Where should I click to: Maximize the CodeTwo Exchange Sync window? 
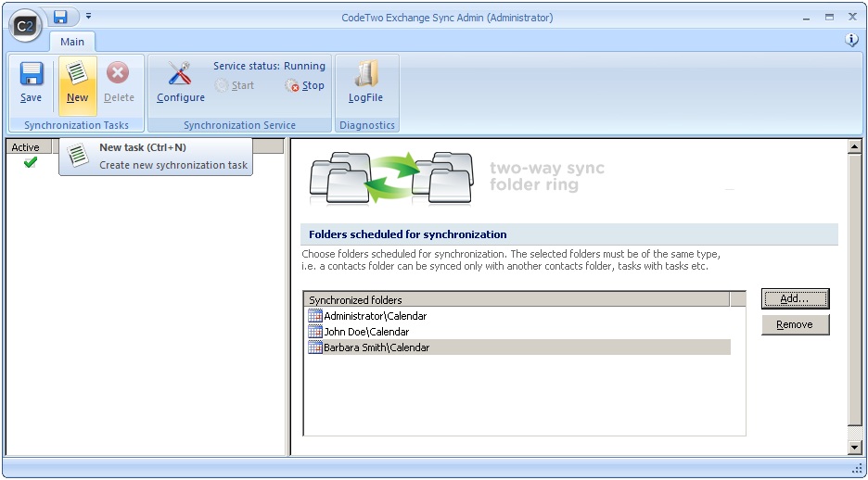pyautogui.click(x=829, y=17)
